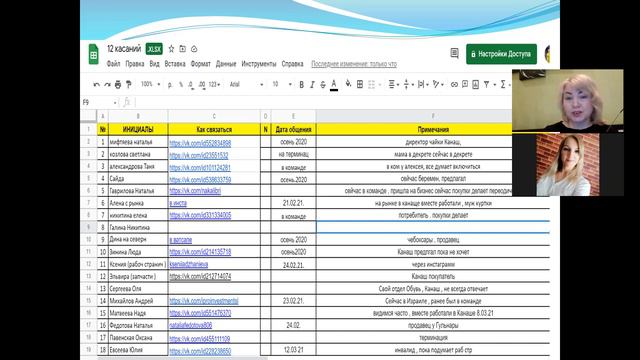640x360 pixels.
Task: Click the insert link icon
Action: point(454,84)
